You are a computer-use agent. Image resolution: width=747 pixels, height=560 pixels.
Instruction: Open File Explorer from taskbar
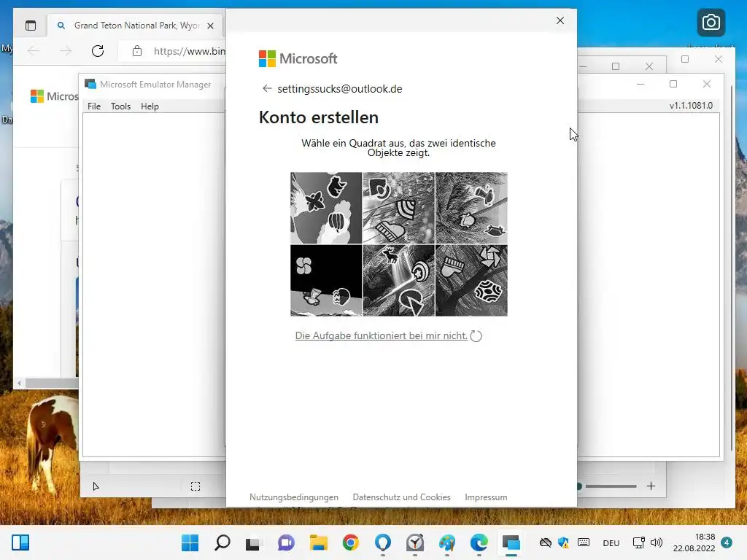(x=318, y=542)
